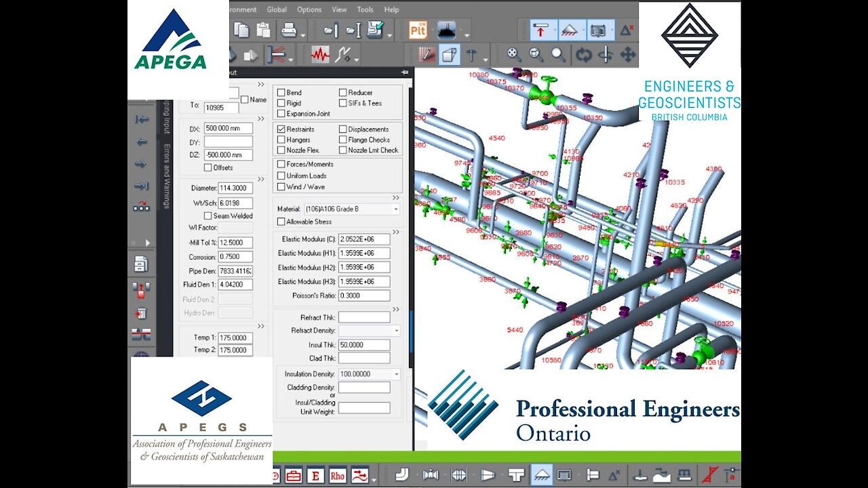Tick the Offsets checkbox
This screenshot has height=488, width=868.
click(x=208, y=167)
